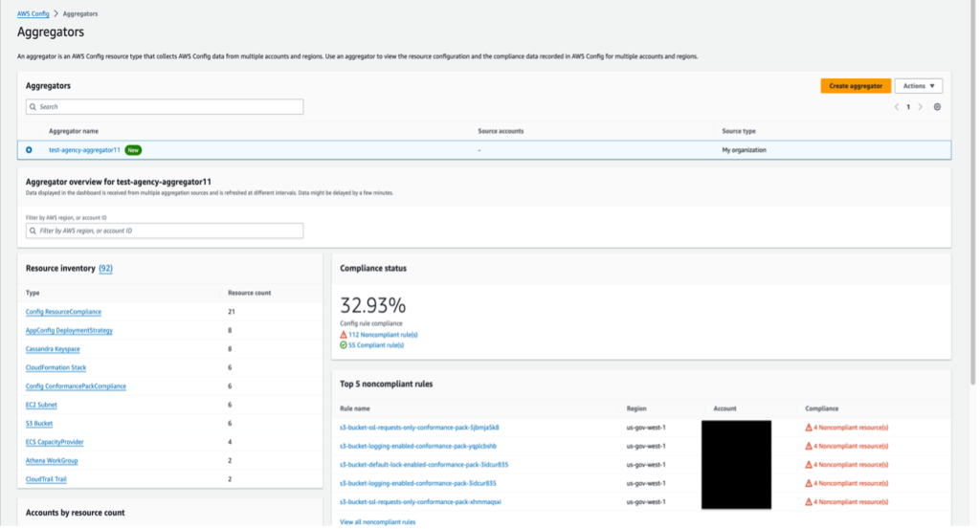Click the green check icon beside 55 Compliant rule(s)
This screenshot has width=980, height=529.
[x=344, y=344]
